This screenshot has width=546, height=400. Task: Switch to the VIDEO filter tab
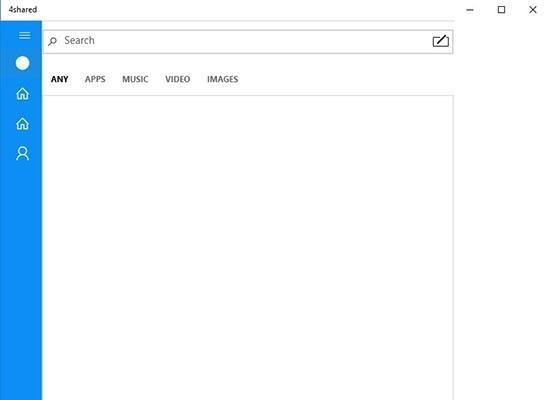pyautogui.click(x=178, y=79)
